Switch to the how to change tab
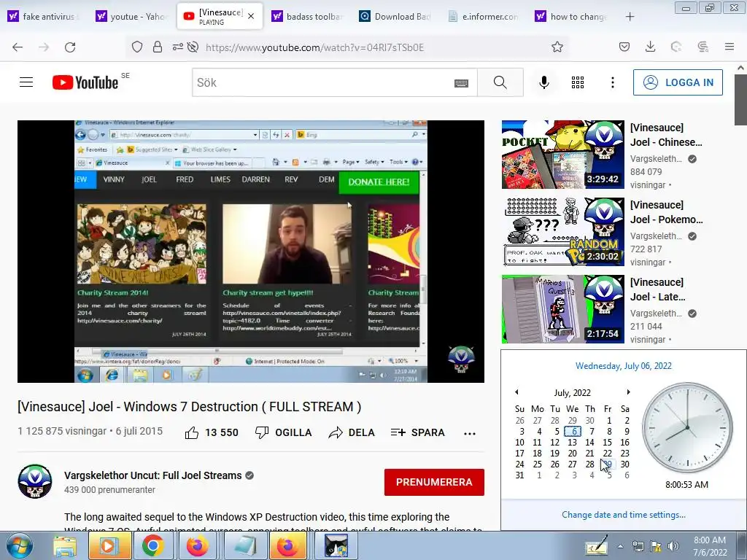This screenshot has height=560, width=747. coord(572,16)
